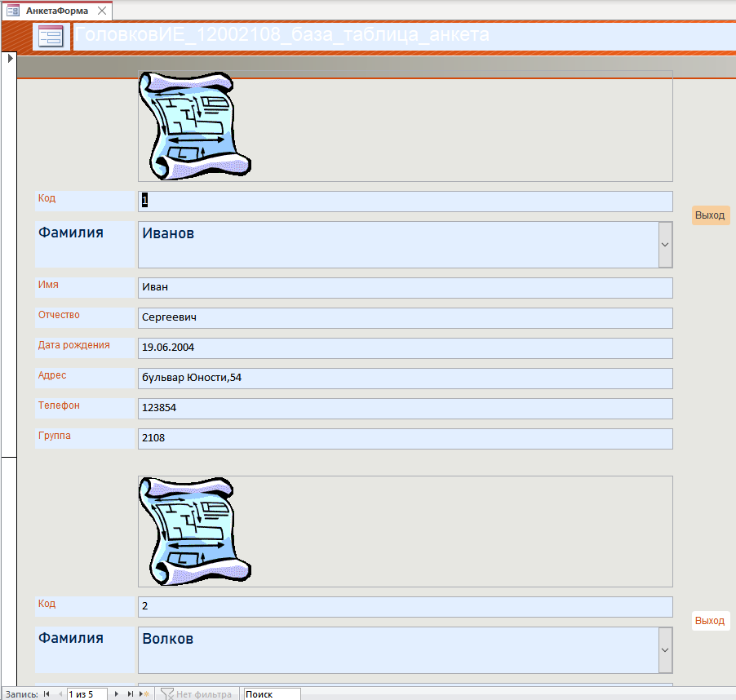Open Фамилия dropdown for Волков
The image size is (736, 700).
point(665,649)
